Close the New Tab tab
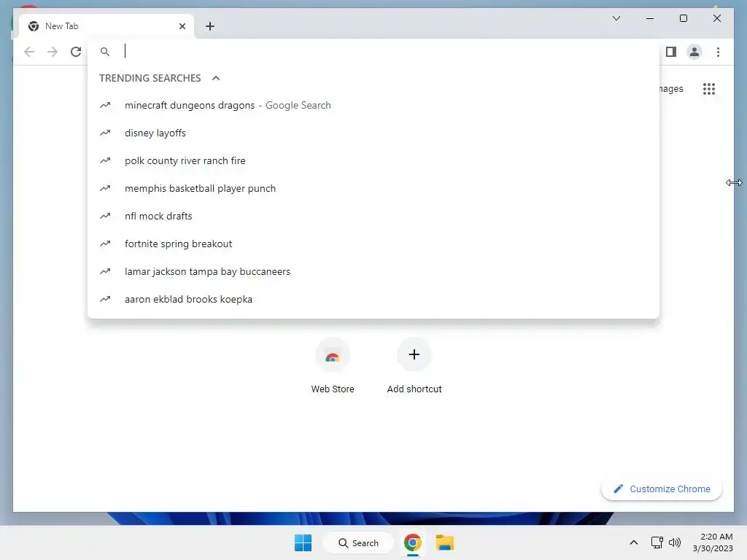Viewport: 747px width, 560px height. tap(182, 26)
